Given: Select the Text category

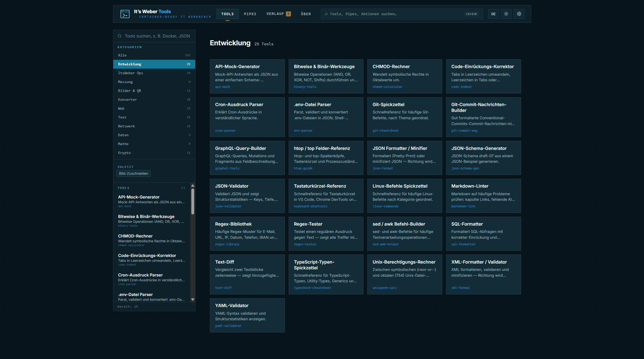Looking at the screenshot, I should coord(154,117).
